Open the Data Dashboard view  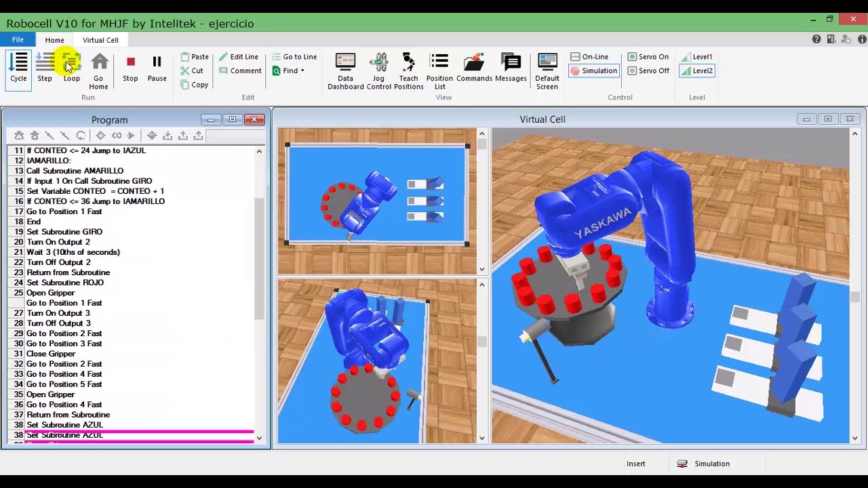345,71
